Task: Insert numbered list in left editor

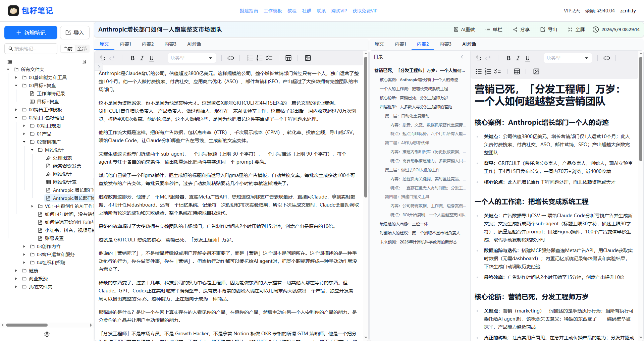Action: pyautogui.click(x=259, y=58)
